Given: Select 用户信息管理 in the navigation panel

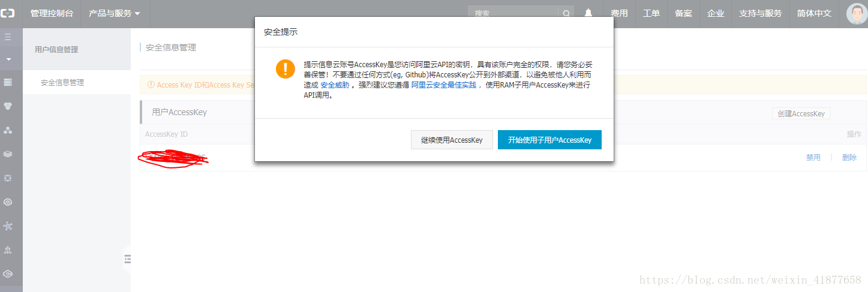Looking at the screenshot, I should [56, 50].
